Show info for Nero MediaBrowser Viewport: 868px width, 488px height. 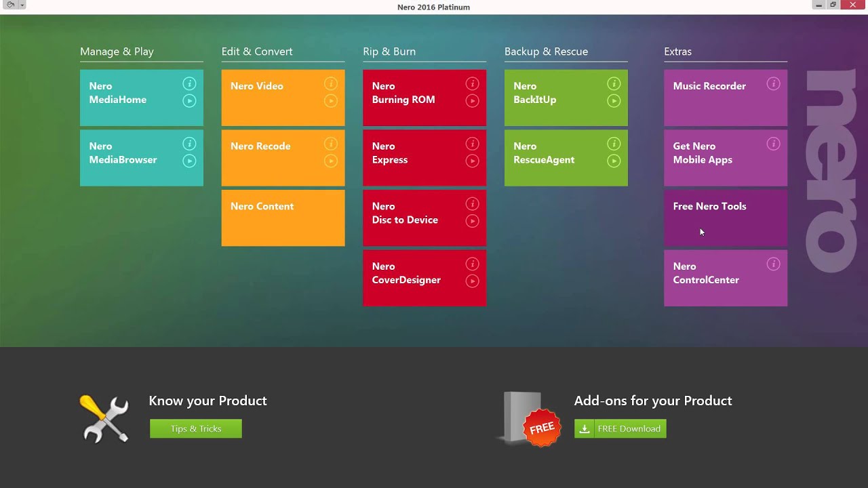189,144
